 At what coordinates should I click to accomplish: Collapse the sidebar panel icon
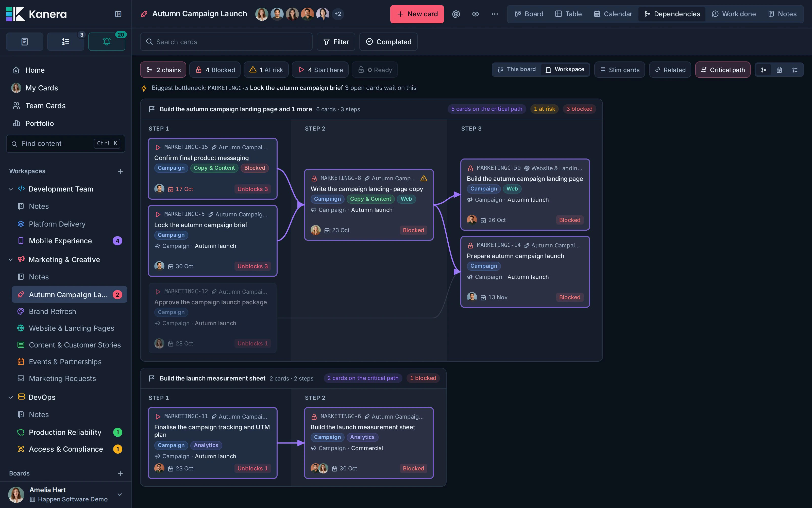tap(118, 14)
